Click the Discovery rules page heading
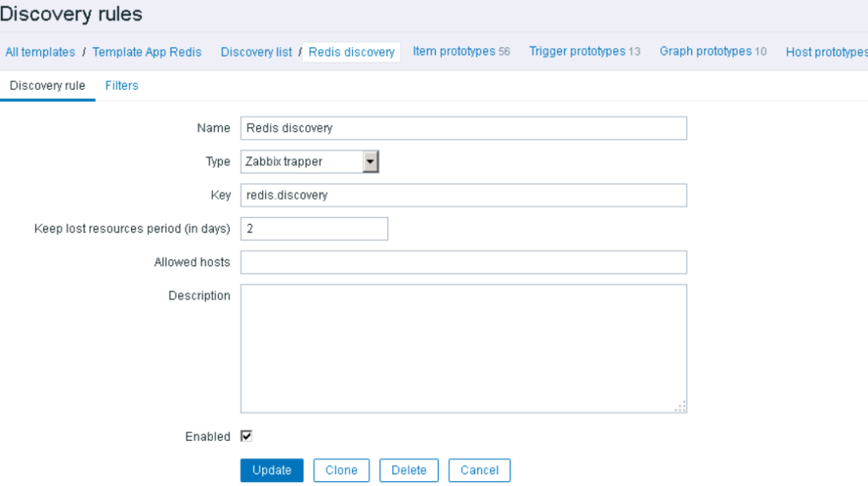868x486 pixels. click(x=72, y=14)
